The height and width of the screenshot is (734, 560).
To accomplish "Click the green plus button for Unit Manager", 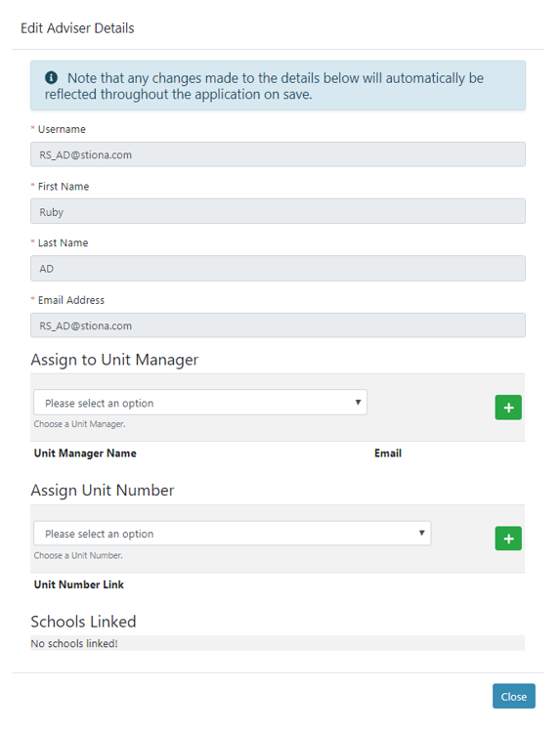I will coord(508,408).
